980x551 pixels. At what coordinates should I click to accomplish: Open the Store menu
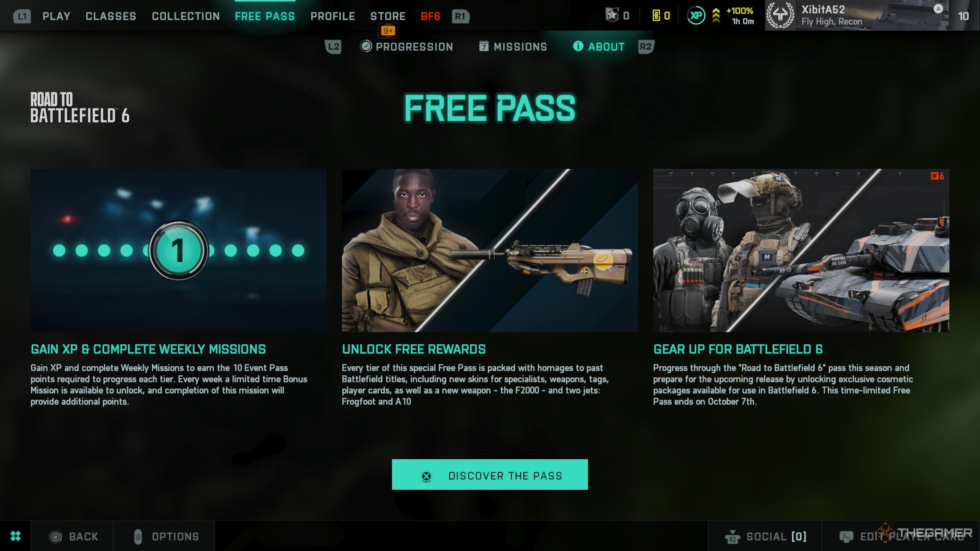pos(388,16)
